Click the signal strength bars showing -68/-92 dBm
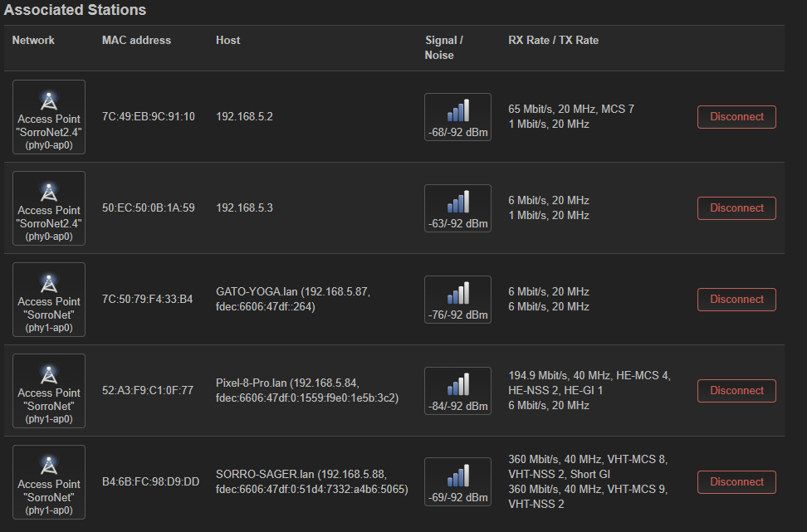The image size is (807, 532). 457,116
